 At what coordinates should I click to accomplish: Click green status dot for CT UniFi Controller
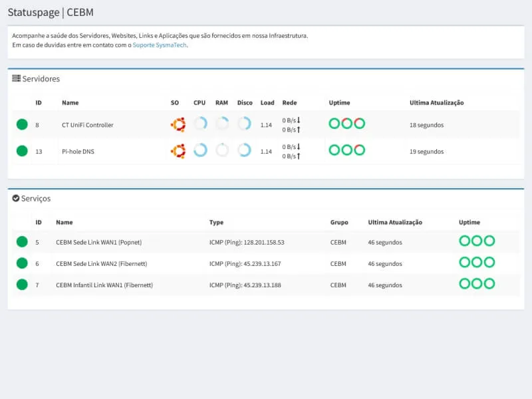pyautogui.click(x=22, y=124)
